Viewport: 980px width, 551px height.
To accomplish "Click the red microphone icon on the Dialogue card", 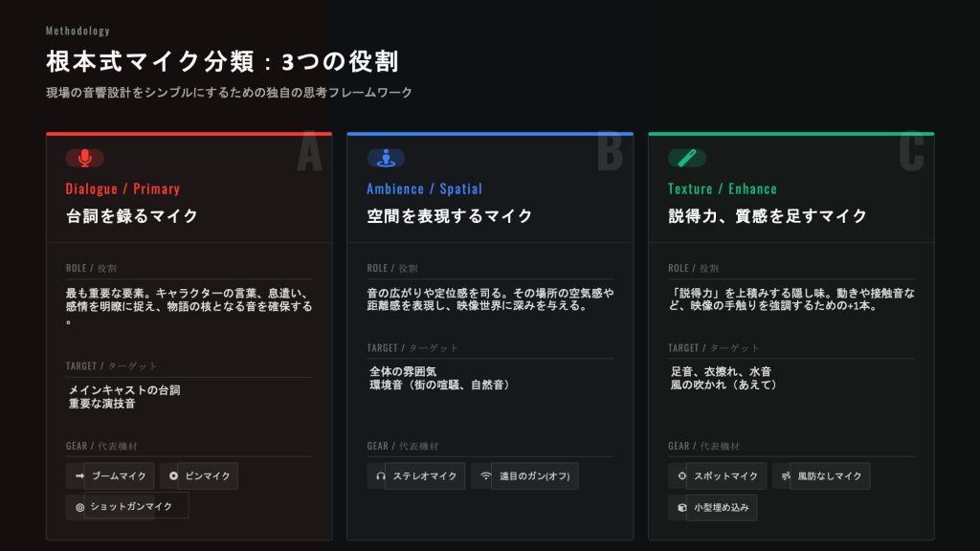I will 85,158.
